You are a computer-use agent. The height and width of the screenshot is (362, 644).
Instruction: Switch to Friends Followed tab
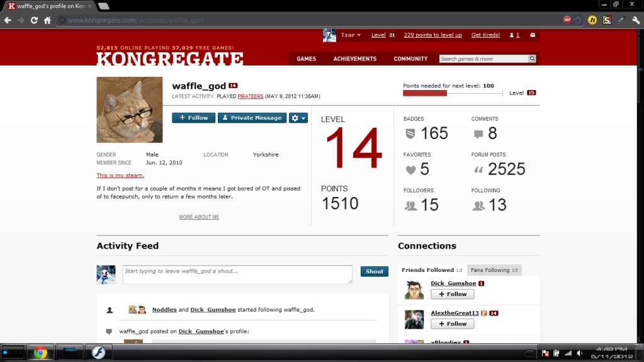(x=432, y=270)
